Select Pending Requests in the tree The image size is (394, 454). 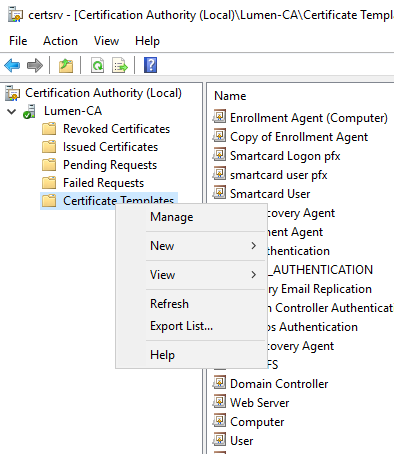(x=110, y=165)
